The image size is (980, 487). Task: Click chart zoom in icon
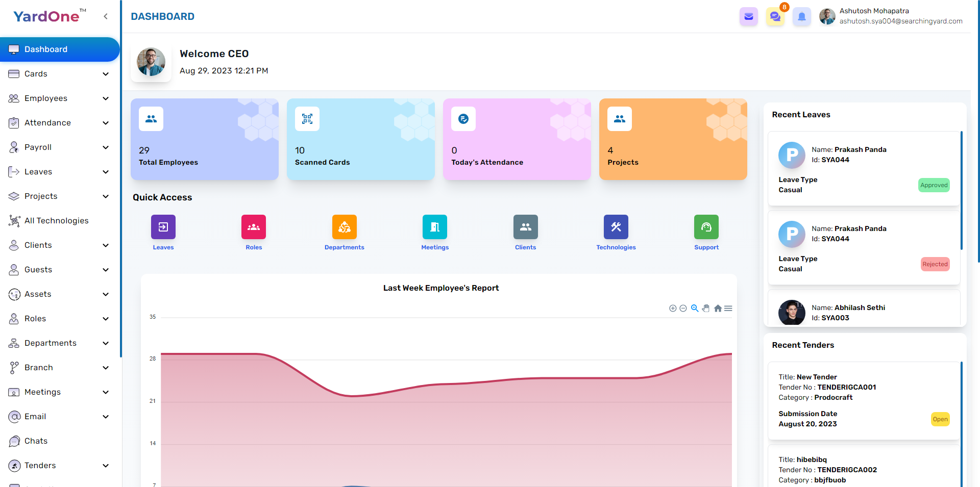(x=673, y=309)
